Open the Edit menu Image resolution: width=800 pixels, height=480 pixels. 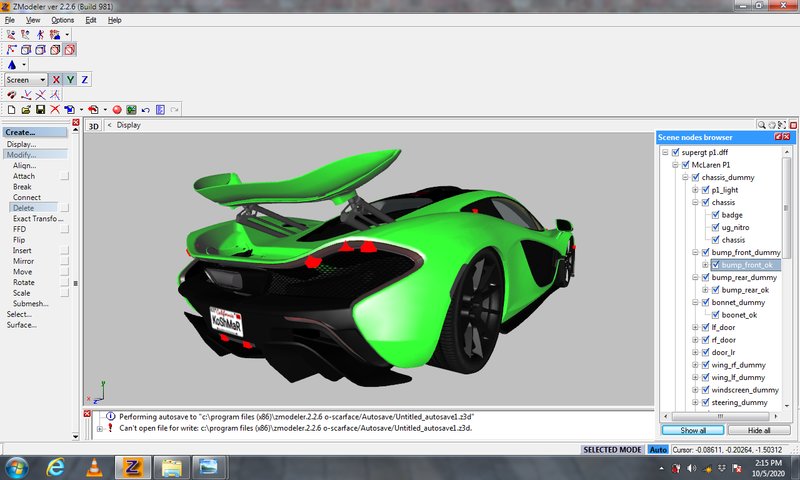point(91,20)
